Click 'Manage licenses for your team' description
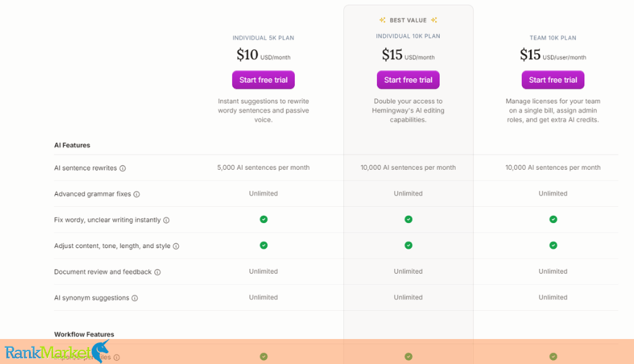 (553, 111)
